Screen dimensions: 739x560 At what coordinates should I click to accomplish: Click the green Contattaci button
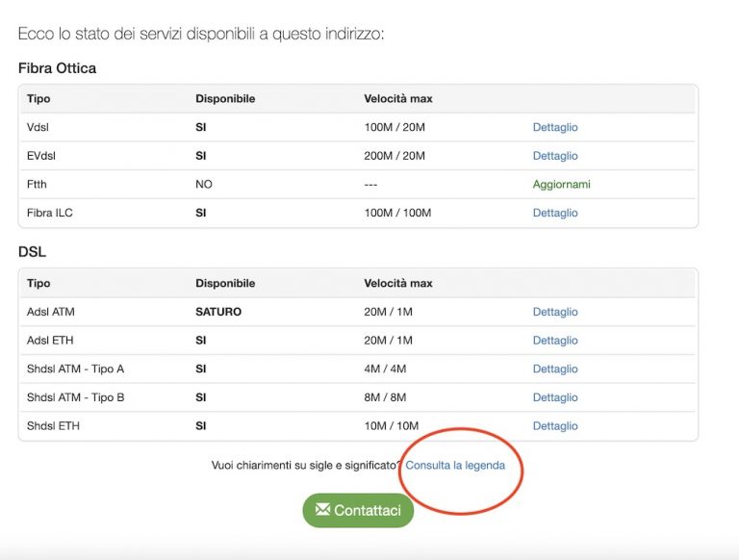coord(358,510)
